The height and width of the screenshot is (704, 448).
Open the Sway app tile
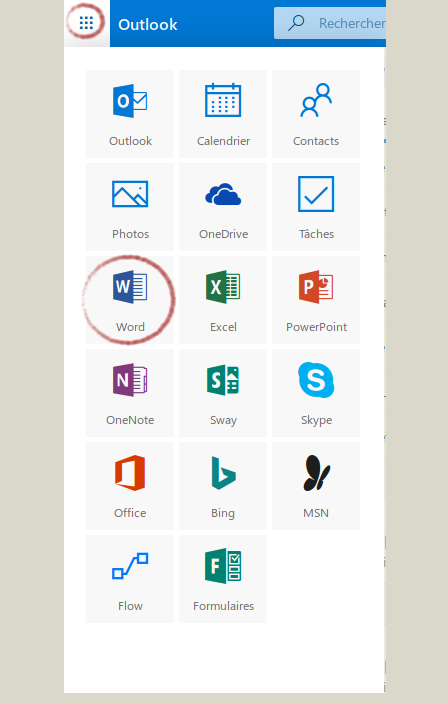223,392
